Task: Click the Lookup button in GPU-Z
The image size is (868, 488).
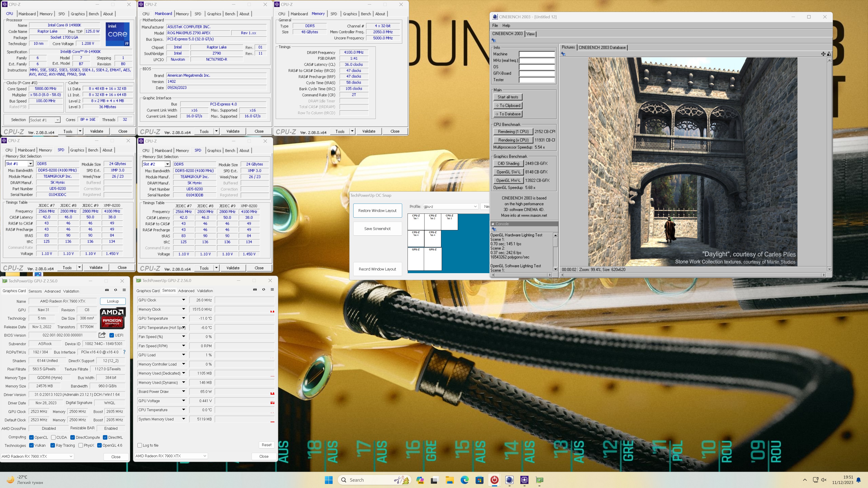Action: (x=113, y=301)
